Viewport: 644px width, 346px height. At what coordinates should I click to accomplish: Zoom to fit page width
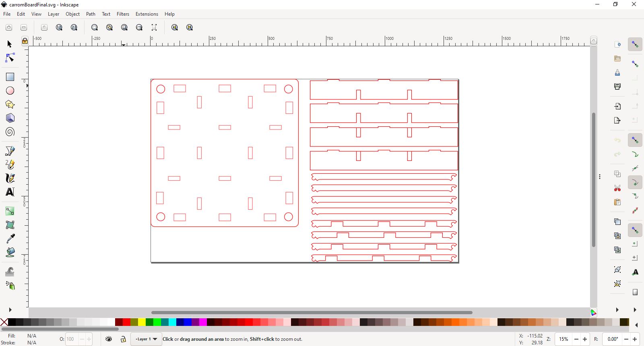point(139,27)
